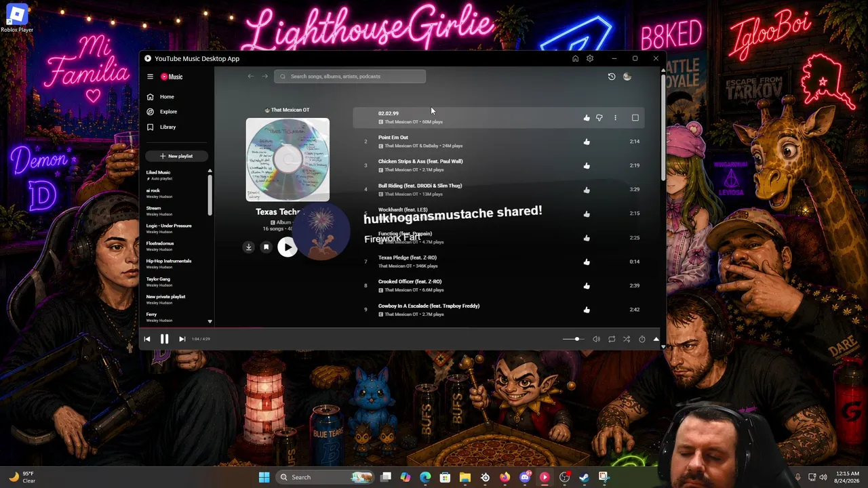Image resolution: width=868 pixels, height=488 pixels.
Task: Skip to the next track
Action: click(x=182, y=339)
